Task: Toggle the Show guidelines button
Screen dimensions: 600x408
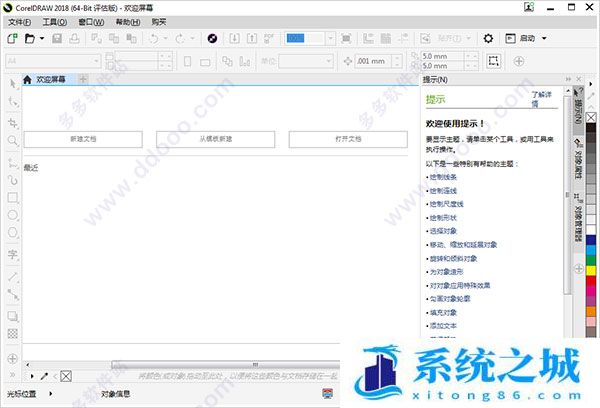Action: (x=403, y=38)
